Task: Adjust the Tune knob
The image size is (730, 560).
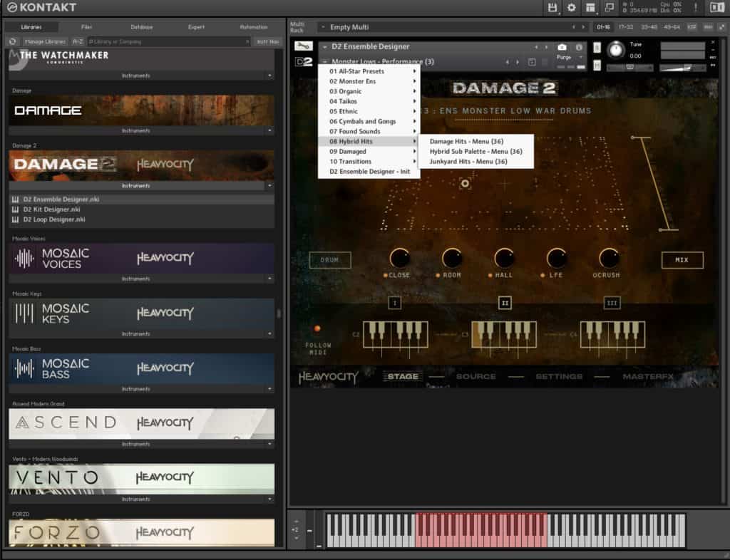Action: point(615,49)
